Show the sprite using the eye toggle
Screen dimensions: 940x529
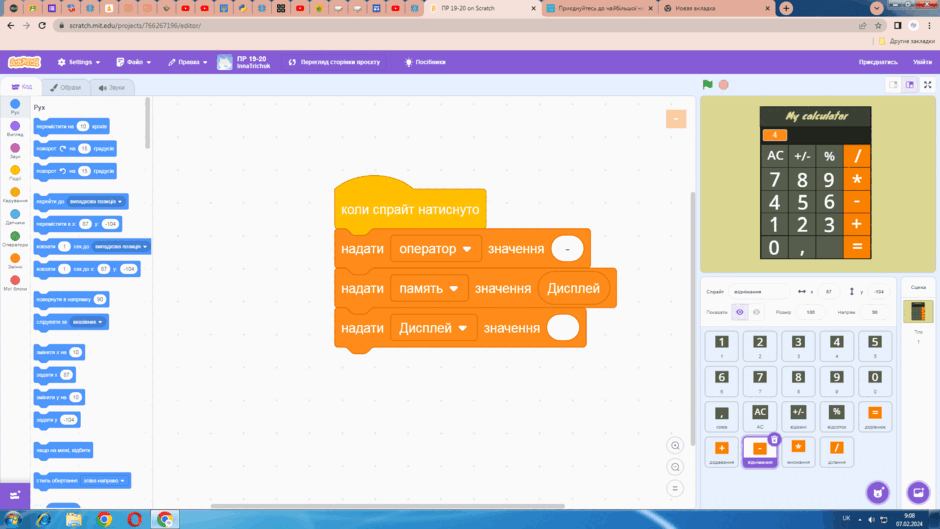pyautogui.click(x=740, y=312)
